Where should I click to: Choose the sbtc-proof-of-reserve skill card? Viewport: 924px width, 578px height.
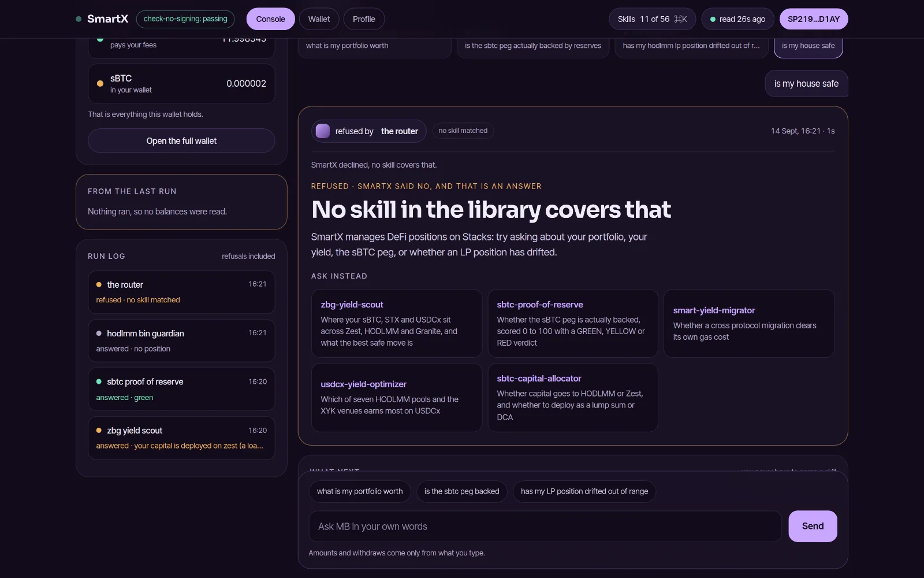click(x=573, y=323)
